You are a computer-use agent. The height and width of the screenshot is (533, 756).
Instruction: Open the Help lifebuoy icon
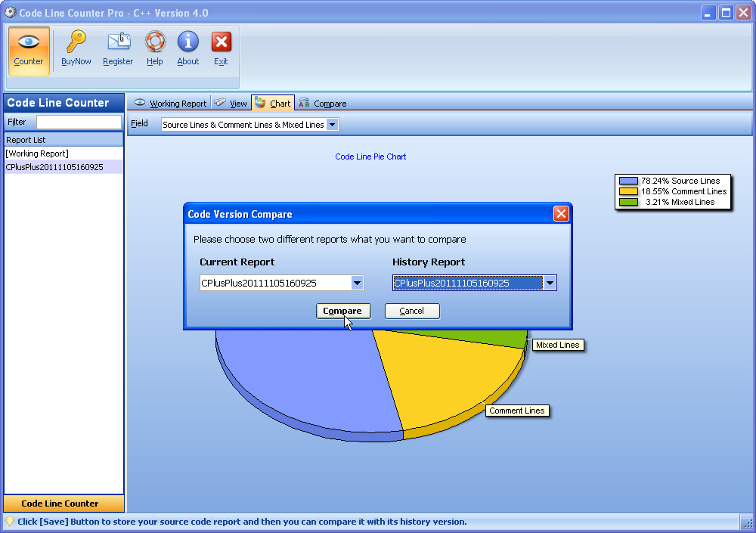click(155, 42)
